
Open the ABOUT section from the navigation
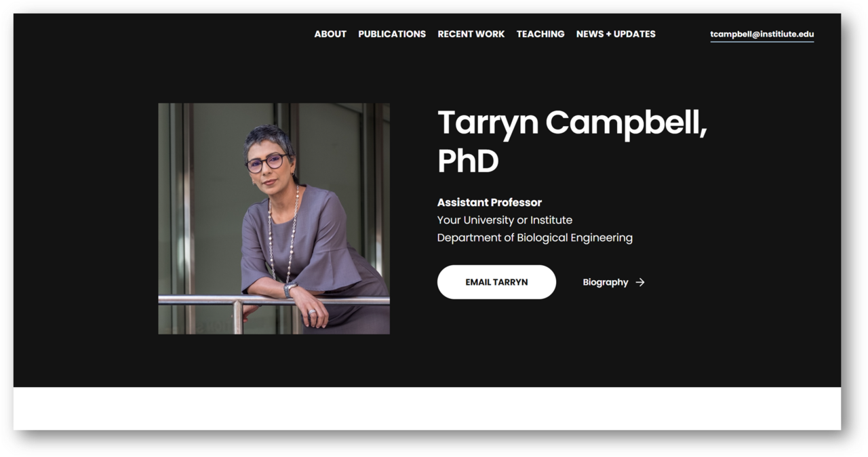coord(330,34)
